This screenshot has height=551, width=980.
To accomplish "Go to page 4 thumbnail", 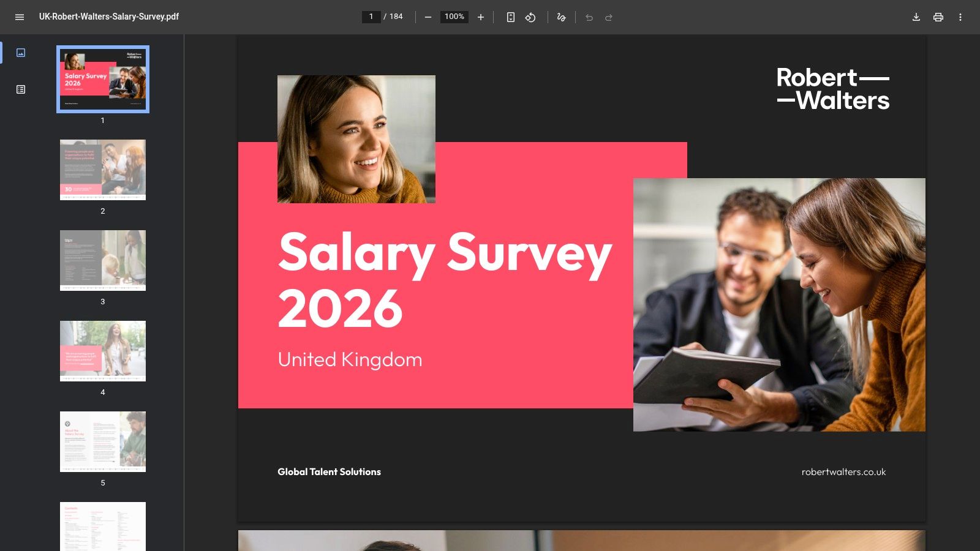I will pos(103,351).
